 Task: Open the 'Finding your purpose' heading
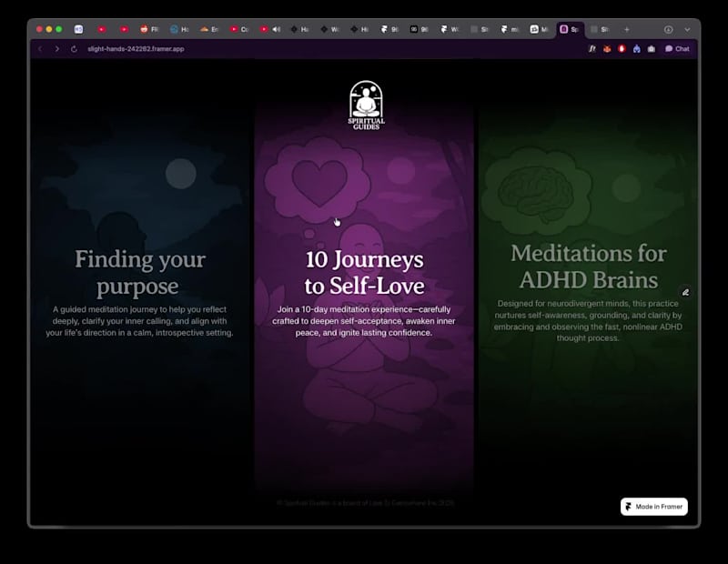pos(139,273)
